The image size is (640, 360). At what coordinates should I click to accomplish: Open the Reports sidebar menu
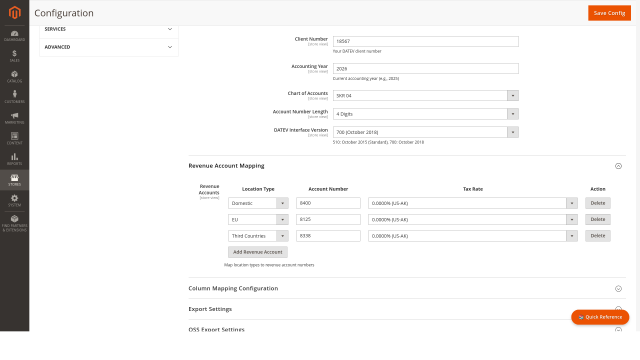(14, 159)
